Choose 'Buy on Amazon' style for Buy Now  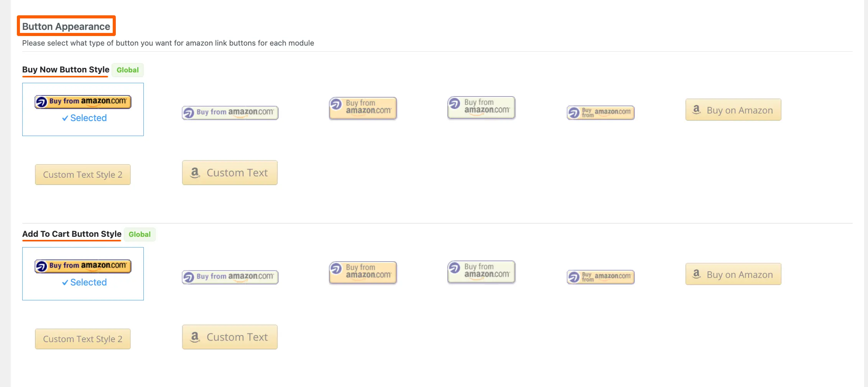point(733,110)
